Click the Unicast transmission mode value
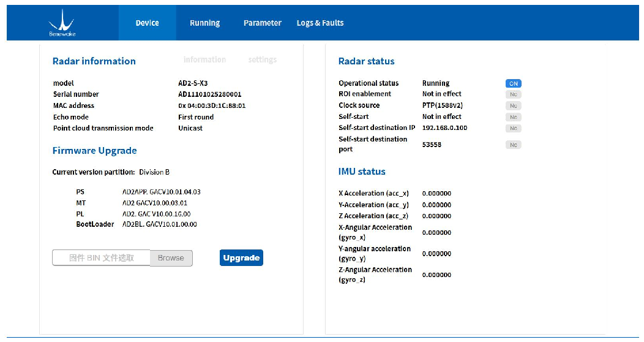 click(190, 128)
